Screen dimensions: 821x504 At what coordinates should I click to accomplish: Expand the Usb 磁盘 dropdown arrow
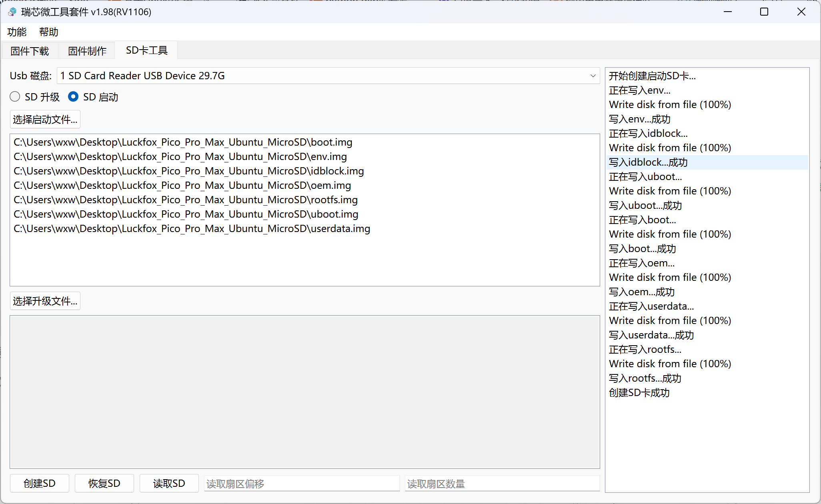593,76
